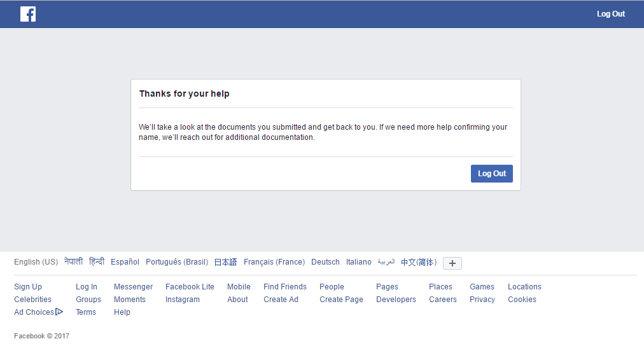
Task: Click the 'Facebook © 2017' copyright text
Action: pyautogui.click(x=41, y=336)
